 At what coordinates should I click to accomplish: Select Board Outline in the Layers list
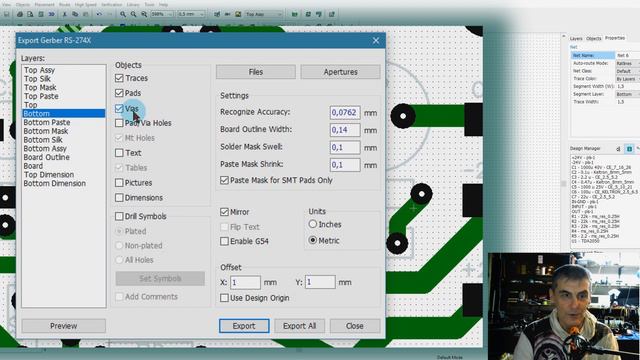coord(47,157)
